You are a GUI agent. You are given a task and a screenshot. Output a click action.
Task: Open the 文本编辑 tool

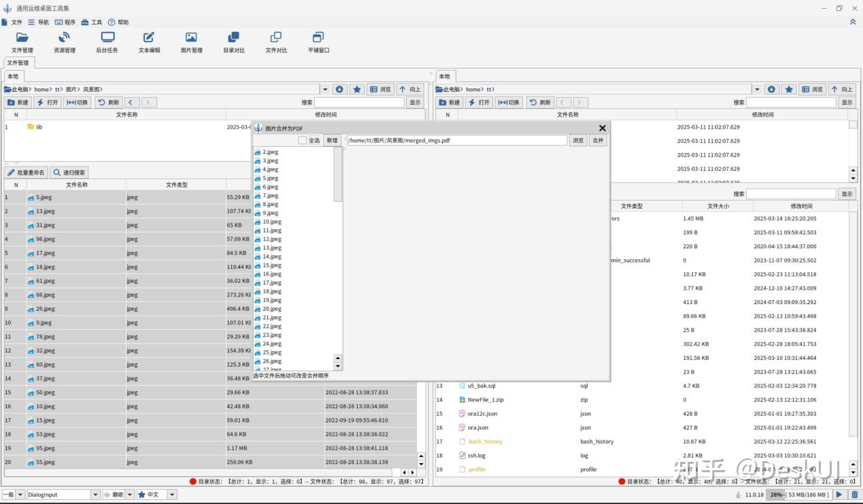coord(149,41)
